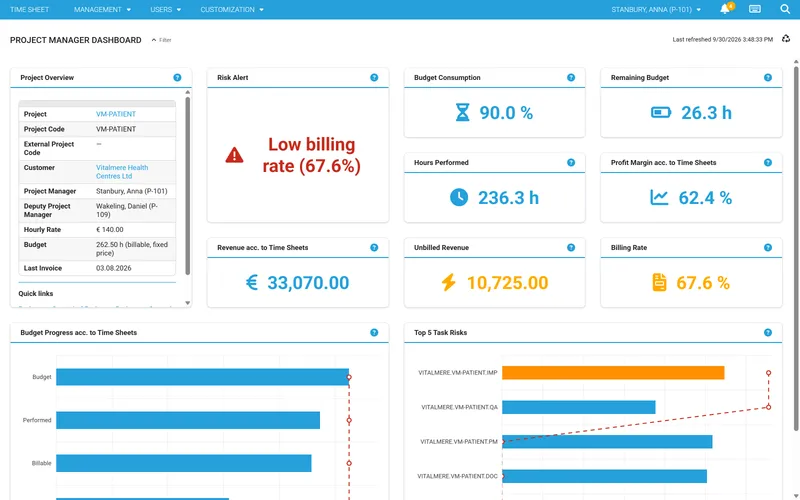This screenshot has width=800, height=500.
Task: Open help for Risk Alert panel
Action: (x=374, y=78)
